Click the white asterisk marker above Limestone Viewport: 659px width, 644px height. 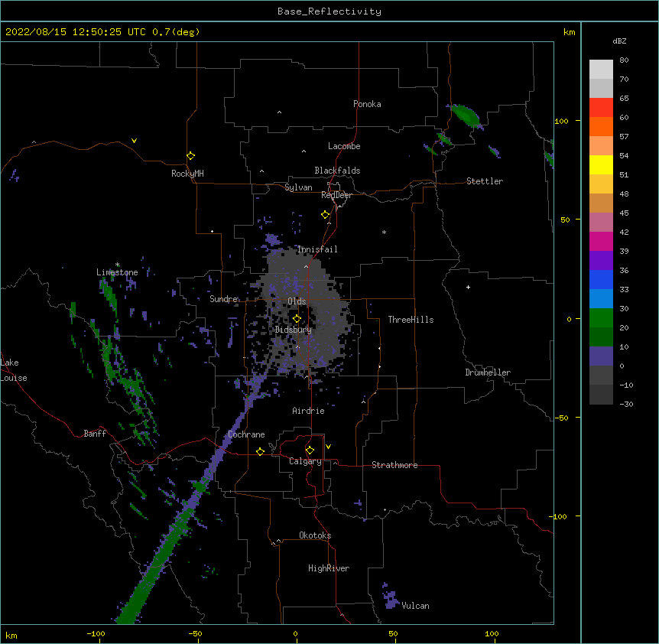click(118, 265)
